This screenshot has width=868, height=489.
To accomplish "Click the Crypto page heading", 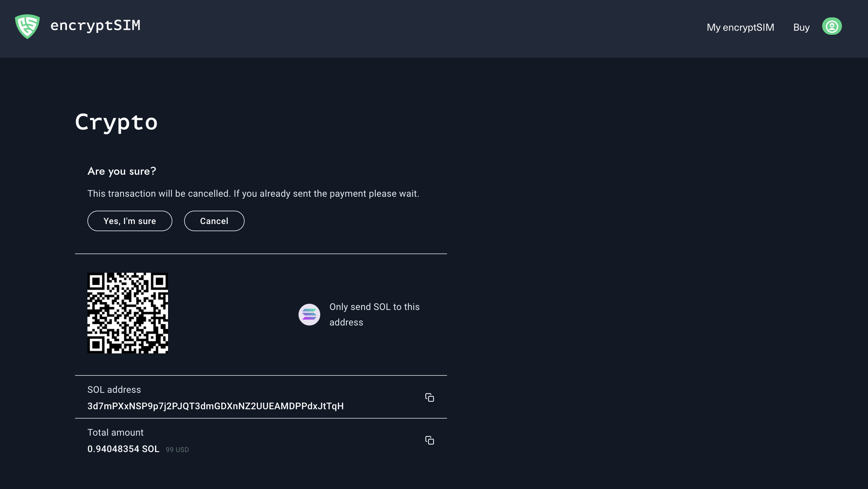I will (116, 122).
